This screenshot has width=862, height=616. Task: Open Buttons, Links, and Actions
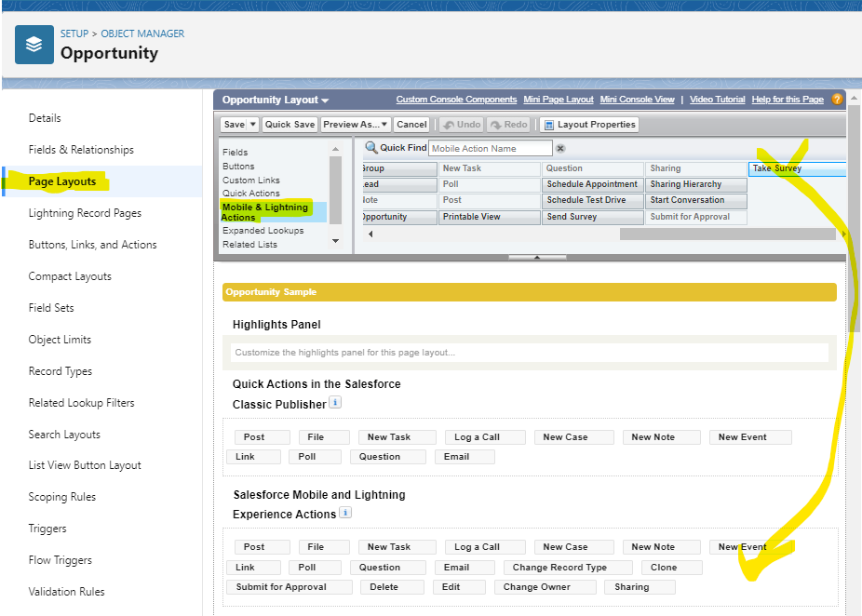tap(92, 245)
